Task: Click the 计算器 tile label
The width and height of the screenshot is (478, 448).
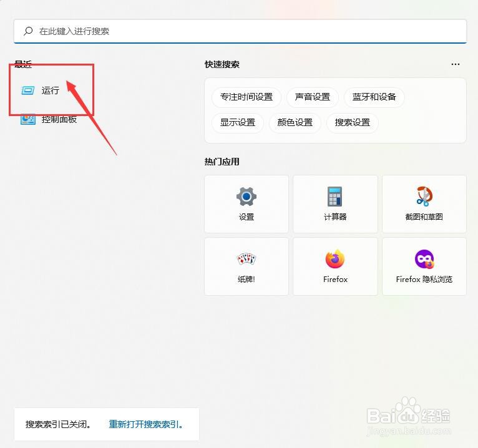Action: tap(335, 217)
